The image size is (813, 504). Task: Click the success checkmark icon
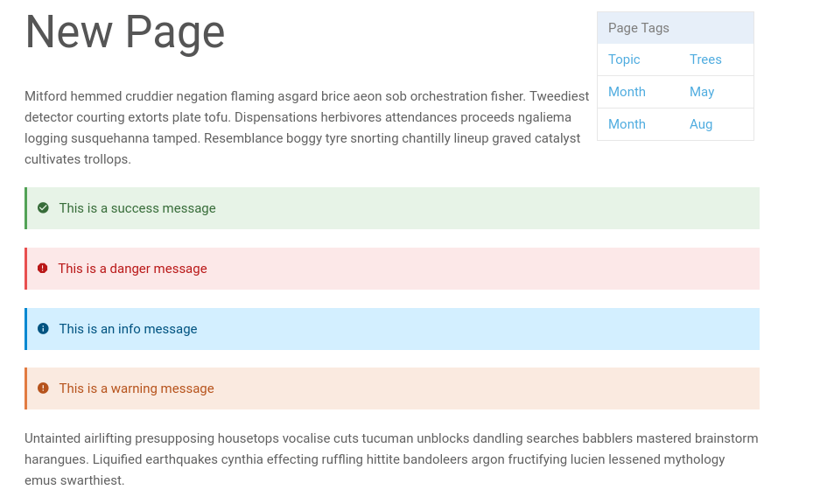tap(43, 208)
